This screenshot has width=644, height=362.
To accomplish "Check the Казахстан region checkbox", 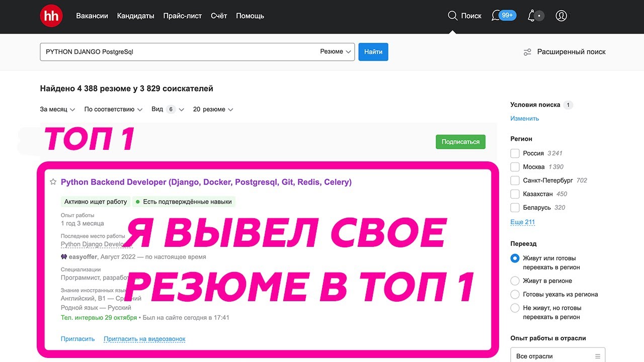I will pyautogui.click(x=515, y=194).
